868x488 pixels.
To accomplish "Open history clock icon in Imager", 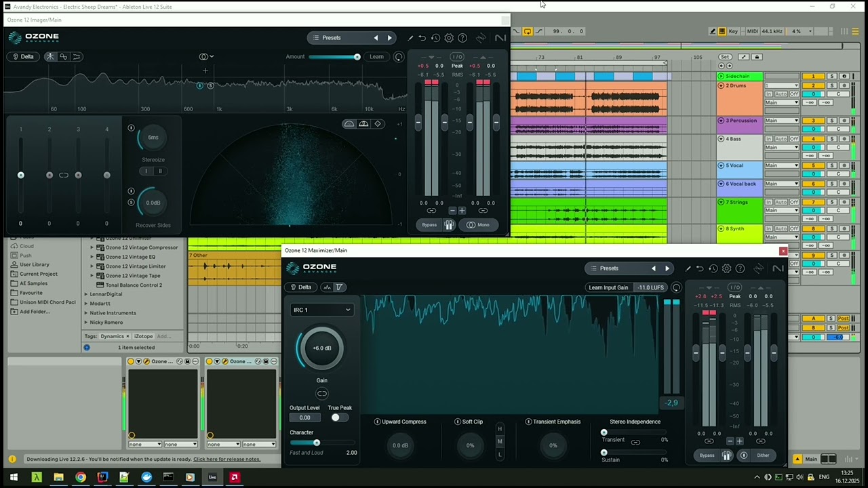I will pyautogui.click(x=435, y=38).
